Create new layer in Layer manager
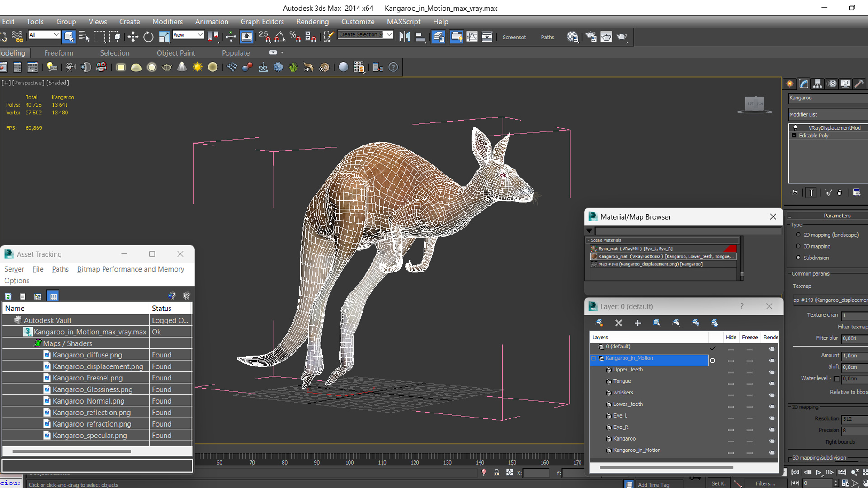Viewport: 868px width, 488px height. coord(599,323)
